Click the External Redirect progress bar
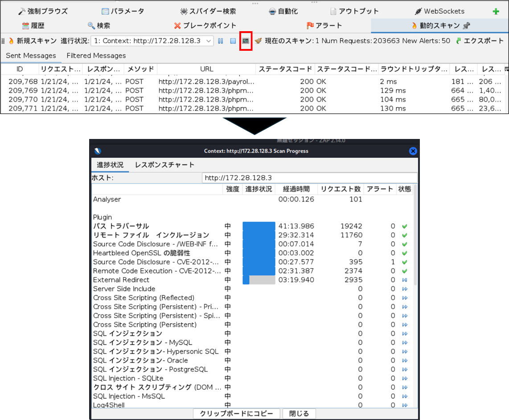 259,280
